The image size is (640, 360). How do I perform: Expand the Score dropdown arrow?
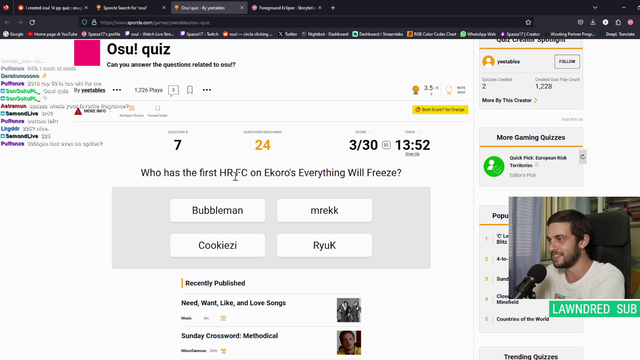[370, 132]
